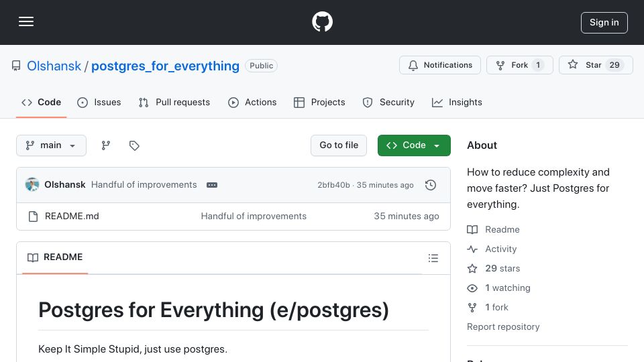The image size is (644, 362).
Task: Click the repository icon before Olshansk
Action: click(16, 66)
